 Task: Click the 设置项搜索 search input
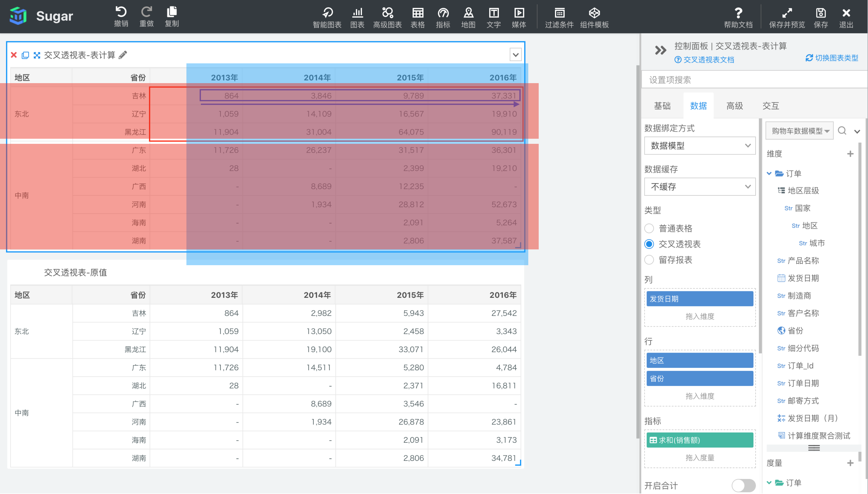tap(755, 80)
